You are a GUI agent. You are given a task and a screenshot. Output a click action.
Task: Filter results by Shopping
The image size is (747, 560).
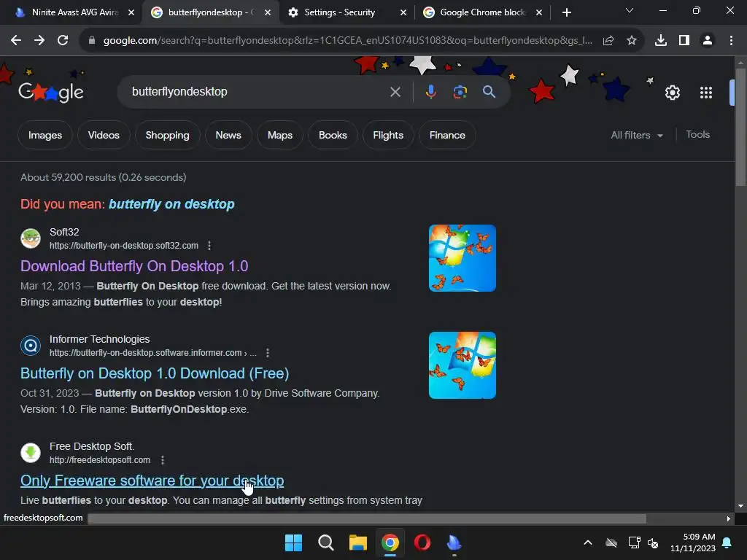coord(167,135)
